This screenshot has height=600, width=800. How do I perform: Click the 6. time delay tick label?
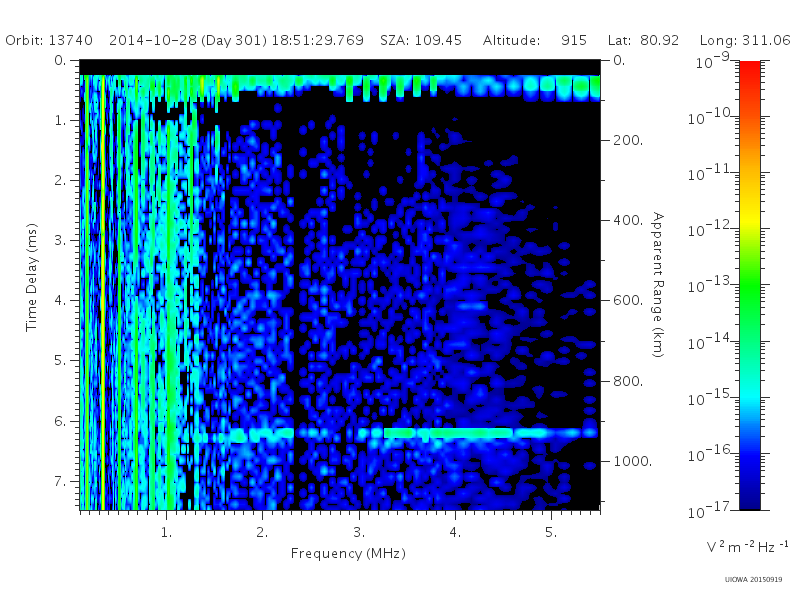point(60,421)
